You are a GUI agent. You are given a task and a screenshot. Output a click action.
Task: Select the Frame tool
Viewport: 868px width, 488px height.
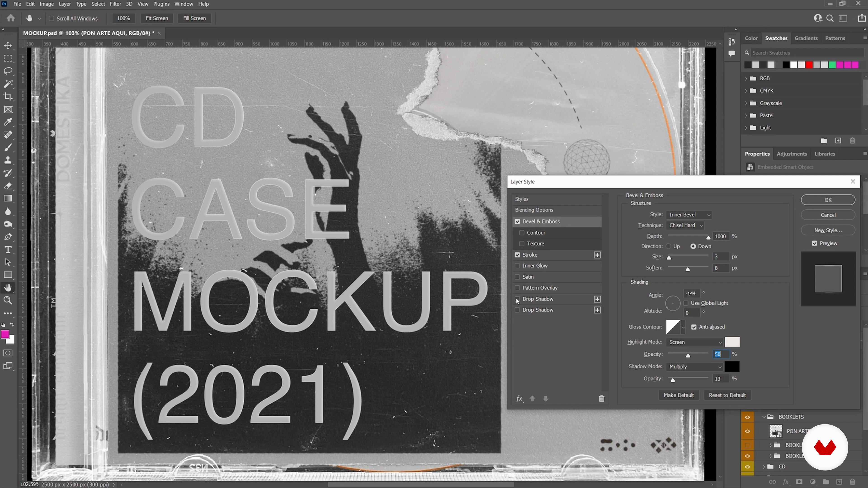pos(8,109)
